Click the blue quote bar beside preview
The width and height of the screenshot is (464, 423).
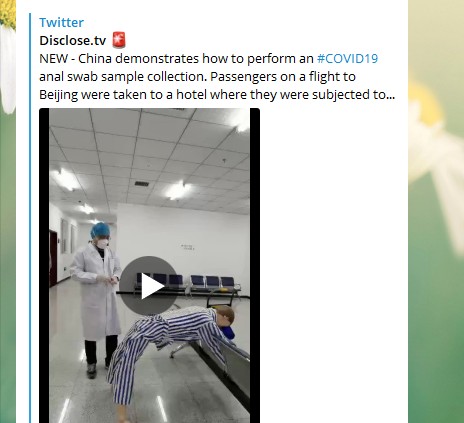30,218
